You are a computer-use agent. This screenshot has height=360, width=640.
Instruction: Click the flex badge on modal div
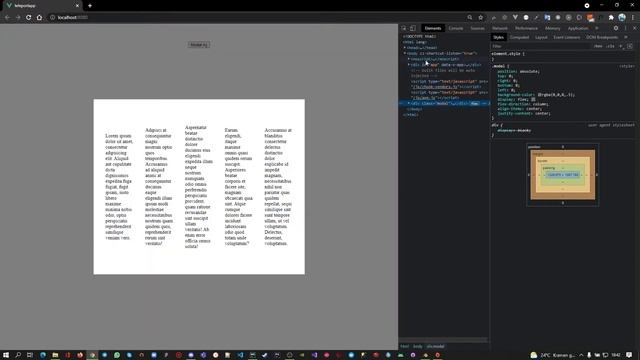click(x=474, y=104)
